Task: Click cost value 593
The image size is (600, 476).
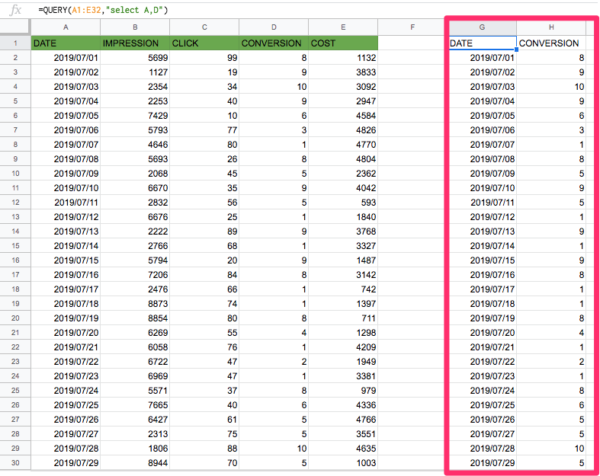Action: coord(343,202)
